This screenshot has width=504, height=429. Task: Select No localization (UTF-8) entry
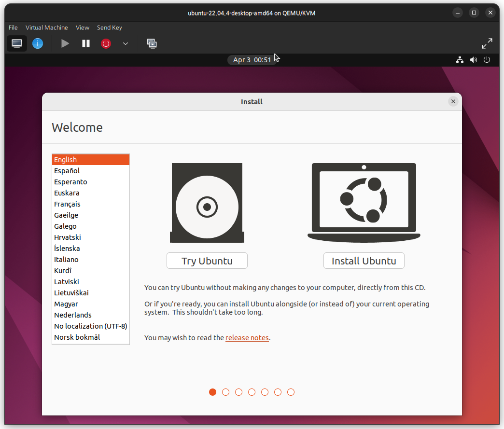(x=91, y=326)
